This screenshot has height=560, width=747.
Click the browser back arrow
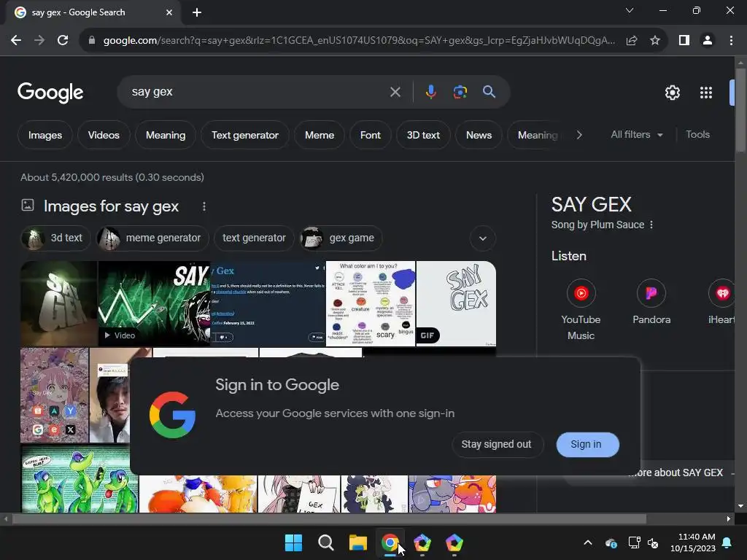pos(16,41)
